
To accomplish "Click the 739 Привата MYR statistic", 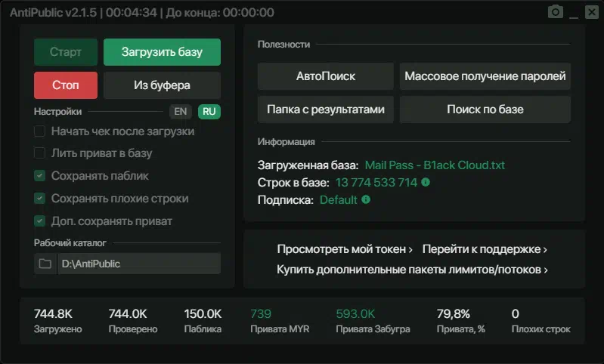I will pos(280,320).
